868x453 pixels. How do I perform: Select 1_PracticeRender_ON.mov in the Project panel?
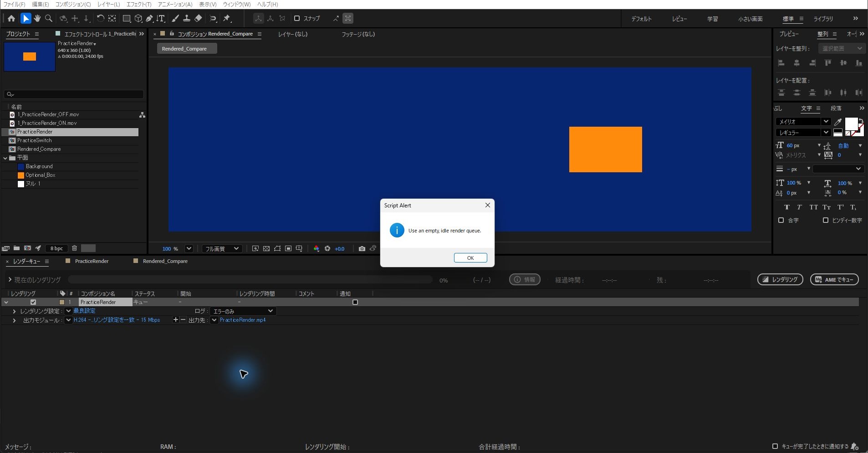pos(47,123)
